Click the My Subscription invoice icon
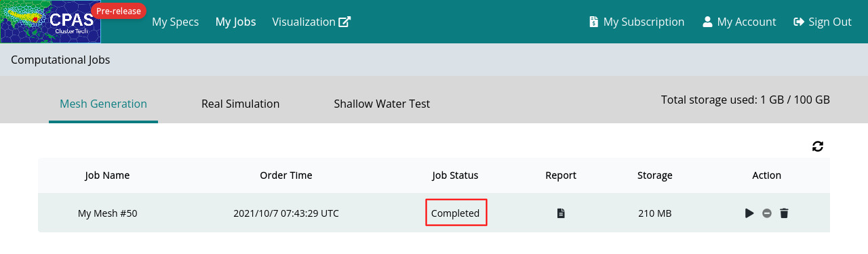The height and width of the screenshot is (254, 868). 593,22
